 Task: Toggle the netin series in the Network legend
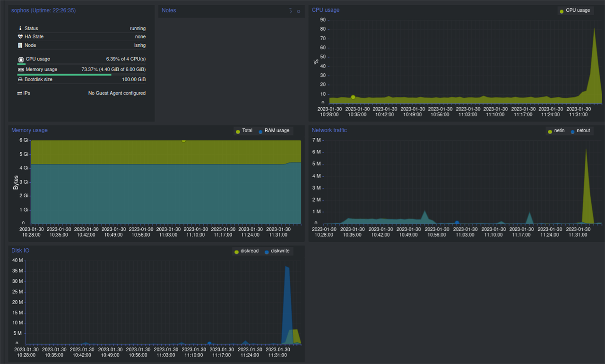556,131
